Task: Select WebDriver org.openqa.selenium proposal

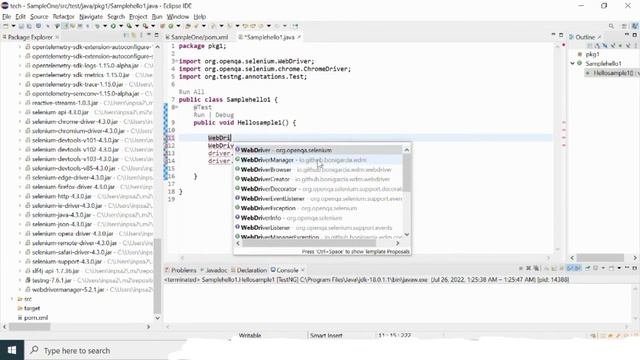Action: point(318,150)
